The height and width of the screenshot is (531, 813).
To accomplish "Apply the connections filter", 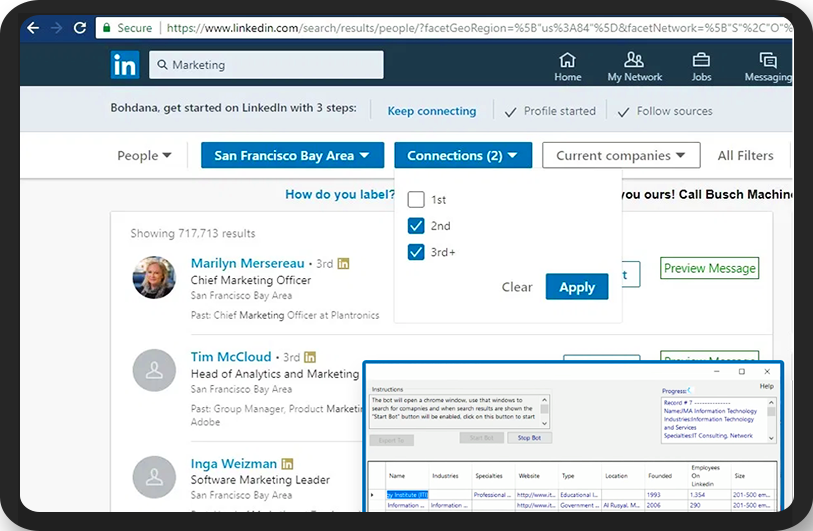I will [577, 286].
